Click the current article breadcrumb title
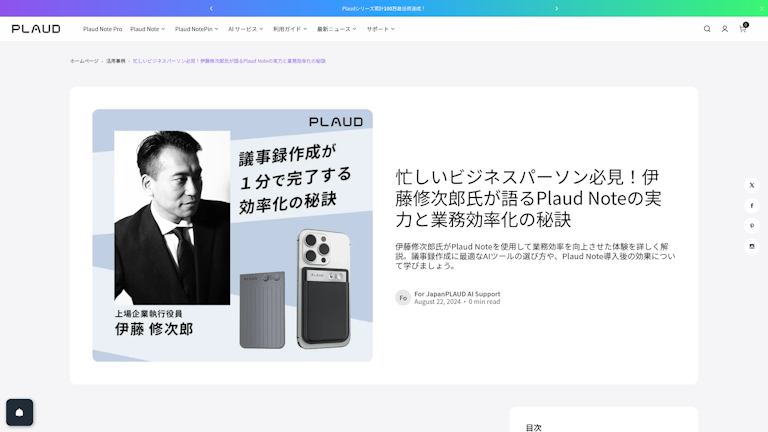 [229, 61]
